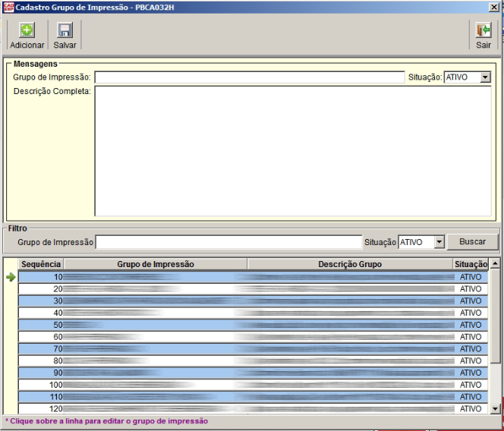
Task: Click the ATIVO cell in row 10
Action: coord(471,277)
